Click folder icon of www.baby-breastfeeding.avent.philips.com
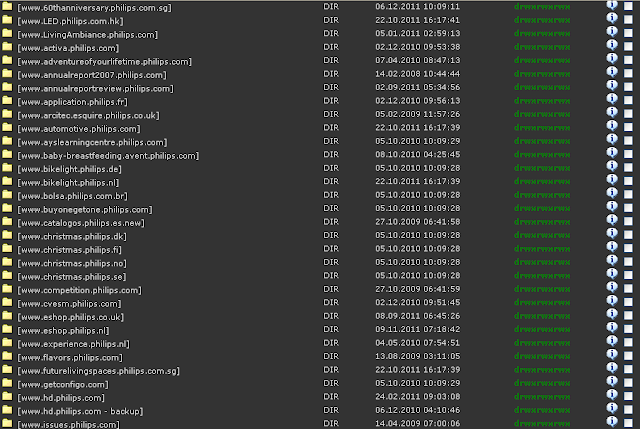 tap(7, 154)
